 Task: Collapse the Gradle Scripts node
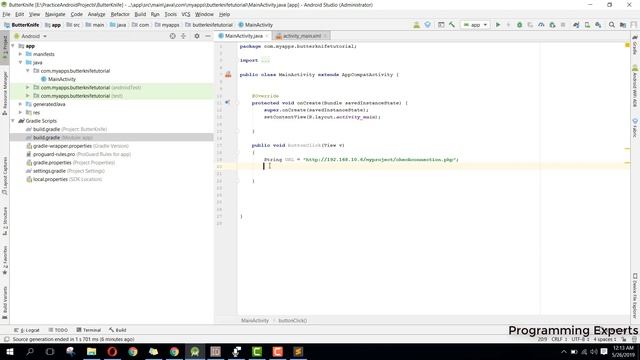tap(13, 121)
